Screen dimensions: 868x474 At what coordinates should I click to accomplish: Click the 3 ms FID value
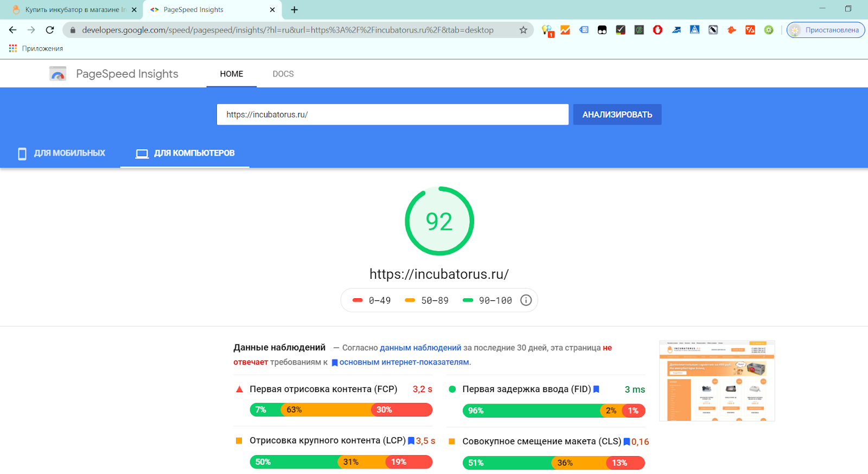(635, 389)
